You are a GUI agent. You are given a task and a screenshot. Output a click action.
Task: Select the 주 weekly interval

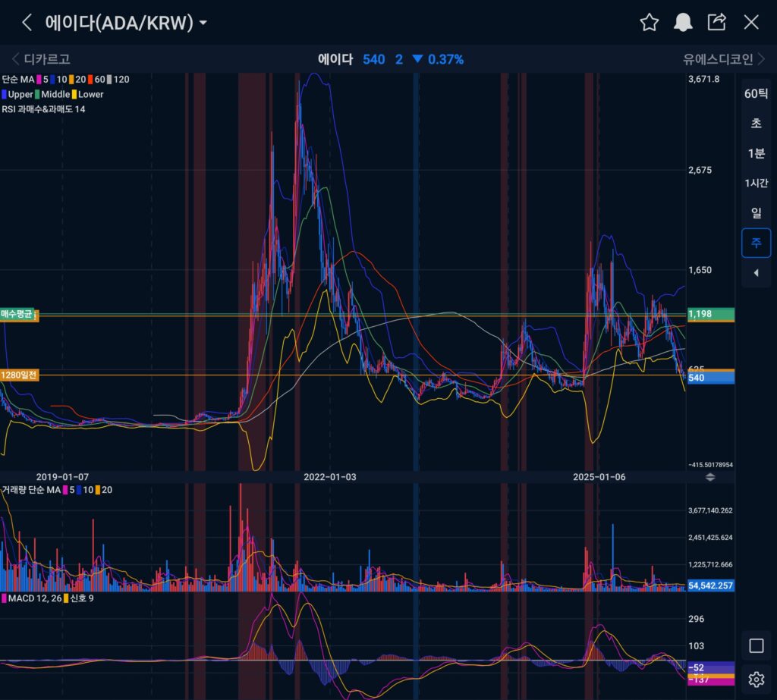[756, 243]
